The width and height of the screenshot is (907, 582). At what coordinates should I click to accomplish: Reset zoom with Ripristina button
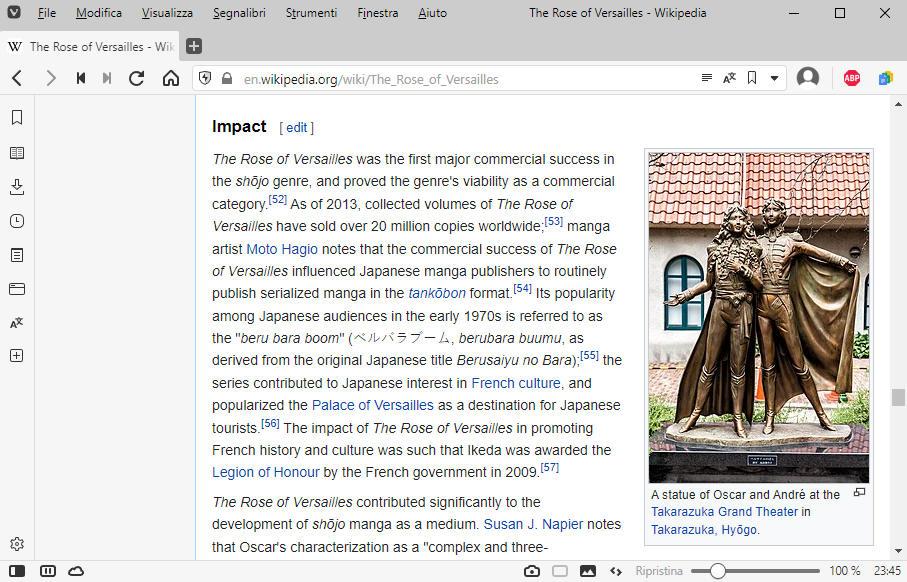pos(659,571)
